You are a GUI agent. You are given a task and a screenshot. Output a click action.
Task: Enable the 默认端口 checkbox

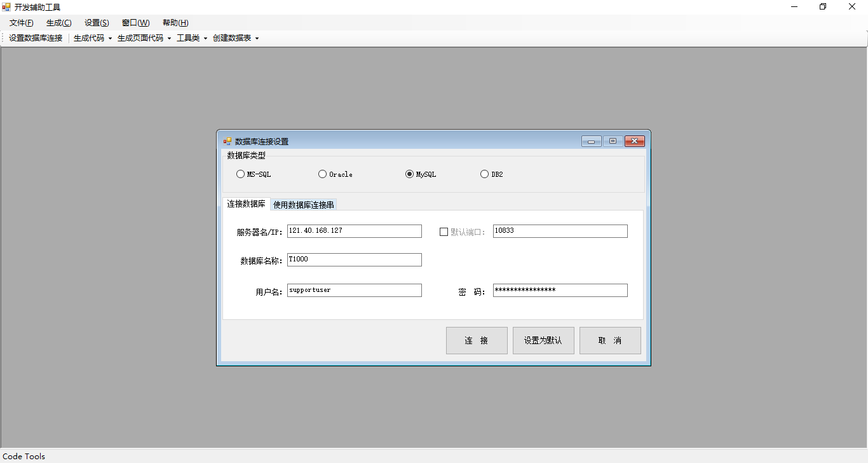(444, 232)
